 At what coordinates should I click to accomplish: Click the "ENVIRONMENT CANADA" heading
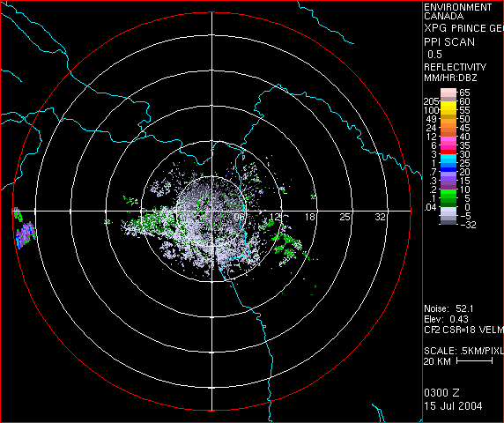point(457,11)
